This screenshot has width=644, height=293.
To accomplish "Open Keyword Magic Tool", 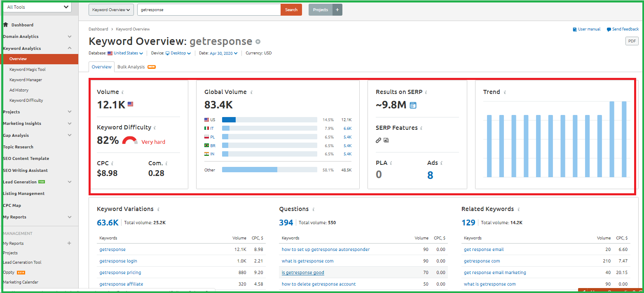I will coord(28,70).
